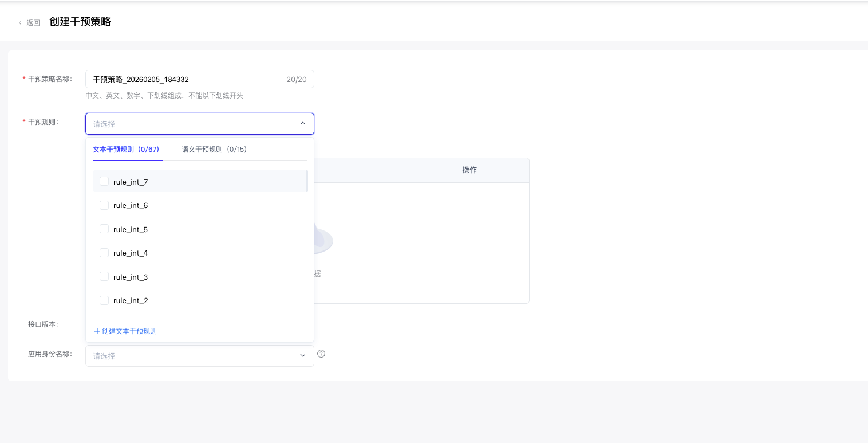
Task: Click the help icon beside 应用身份名称 dropdown
Action: tap(321, 354)
